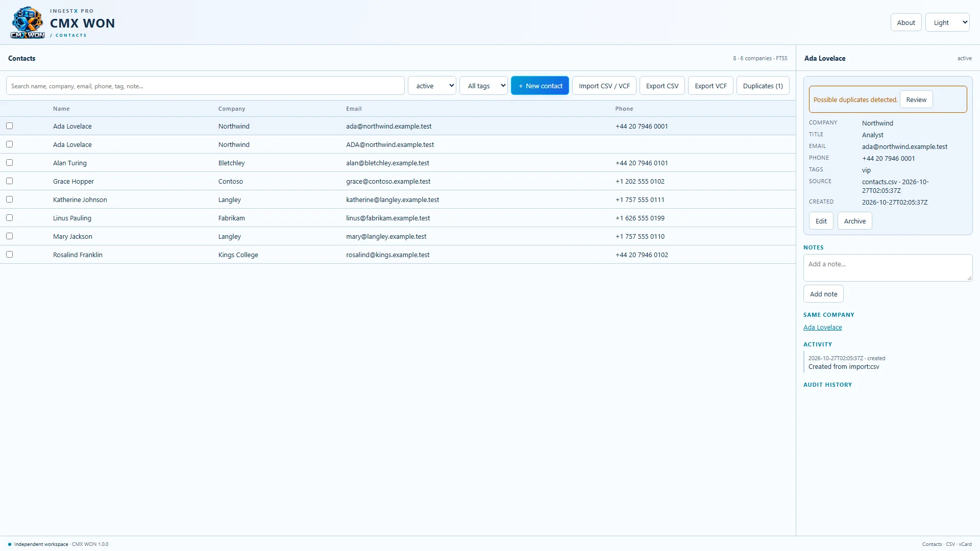Archive the Ada Lovelace contact
The image size is (980, 551).
point(854,221)
